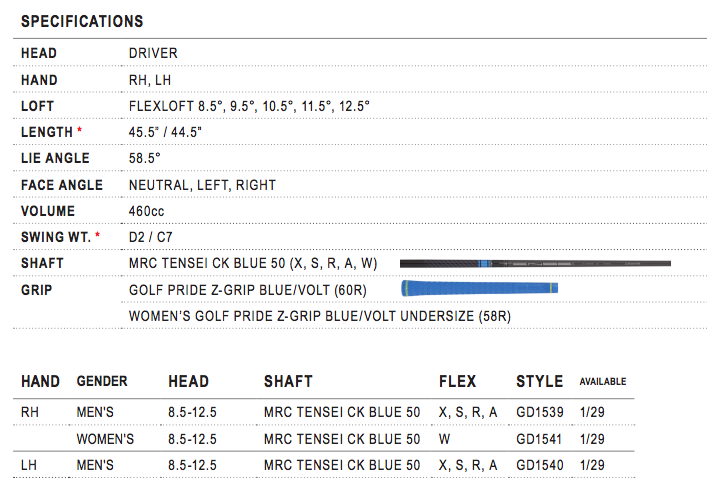Select the MEN'S cell in the LH row
707x489 pixels.
(x=95, y=465)
